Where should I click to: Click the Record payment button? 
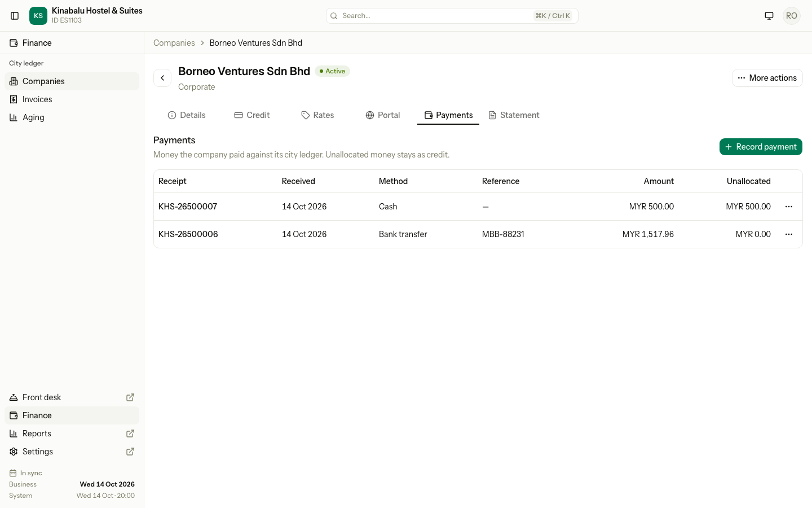(761, 147)
